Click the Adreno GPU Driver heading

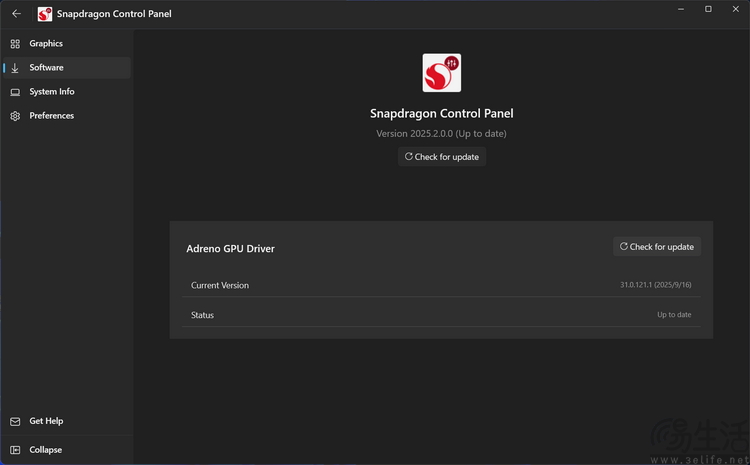coord(230,248)
